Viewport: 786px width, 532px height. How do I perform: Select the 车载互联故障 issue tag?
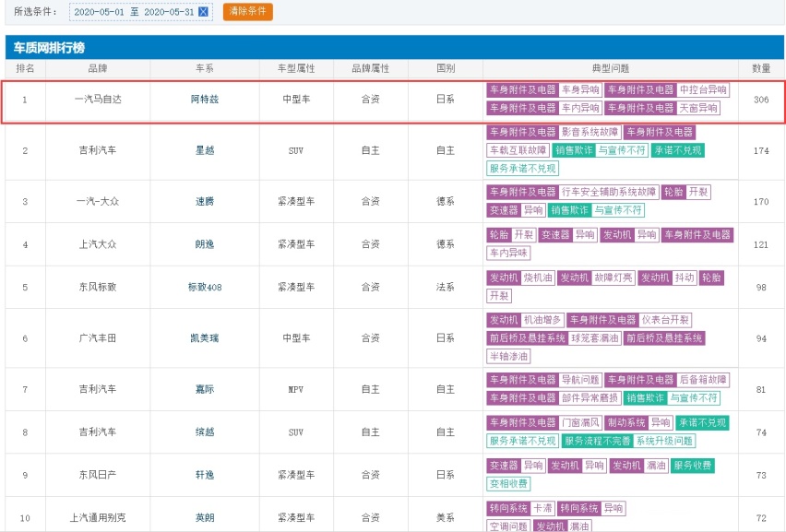point(518,151)
